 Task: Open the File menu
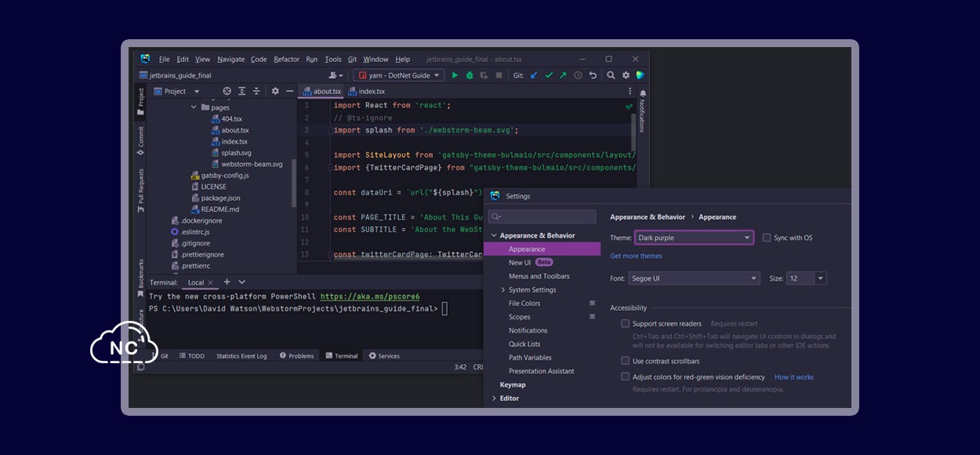[164, 59]
